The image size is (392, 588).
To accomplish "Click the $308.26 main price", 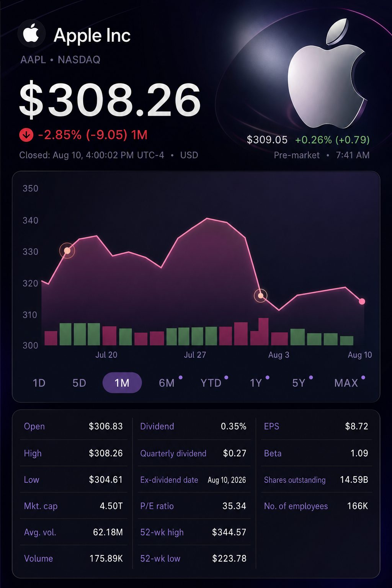I will pyautogui.click(x=110, y=100).
